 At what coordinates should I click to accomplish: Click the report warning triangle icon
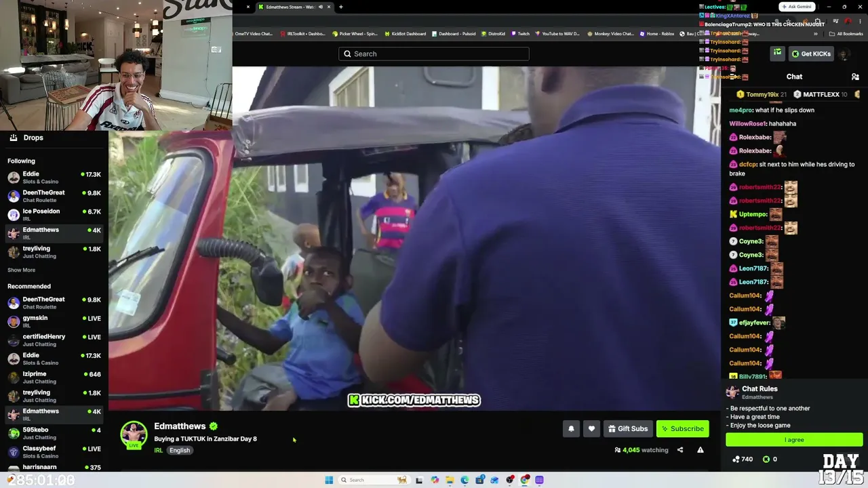(x=701, y=450)
